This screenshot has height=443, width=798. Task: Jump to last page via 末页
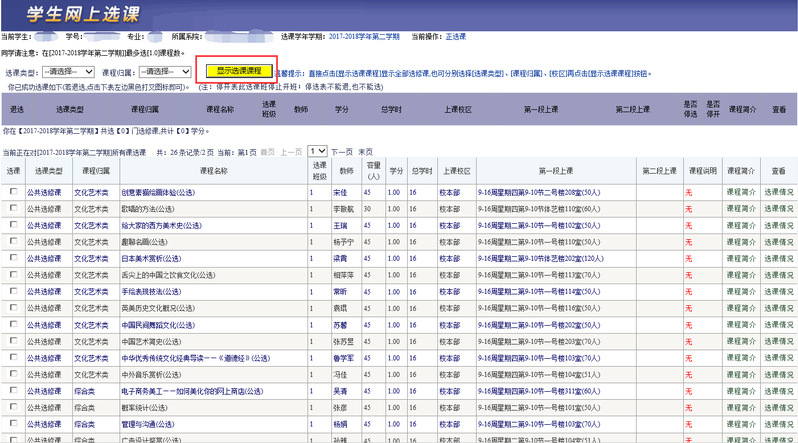point(366,151)
